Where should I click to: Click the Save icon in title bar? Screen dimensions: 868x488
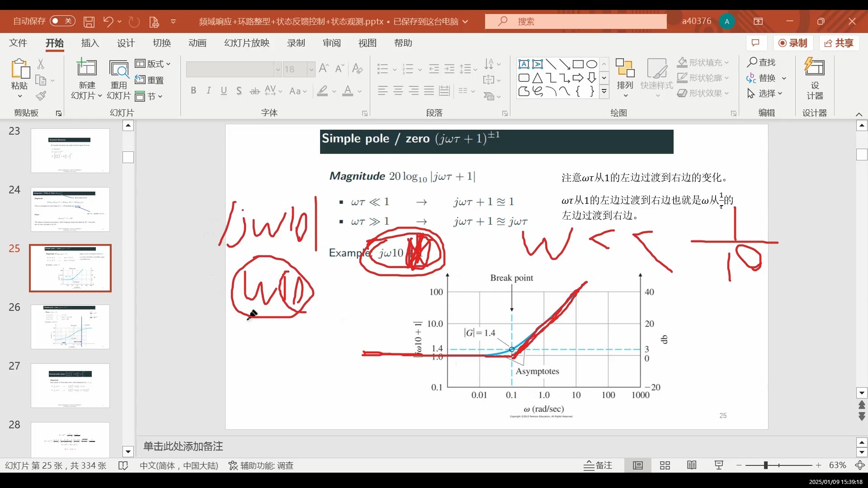pos(89,21)
